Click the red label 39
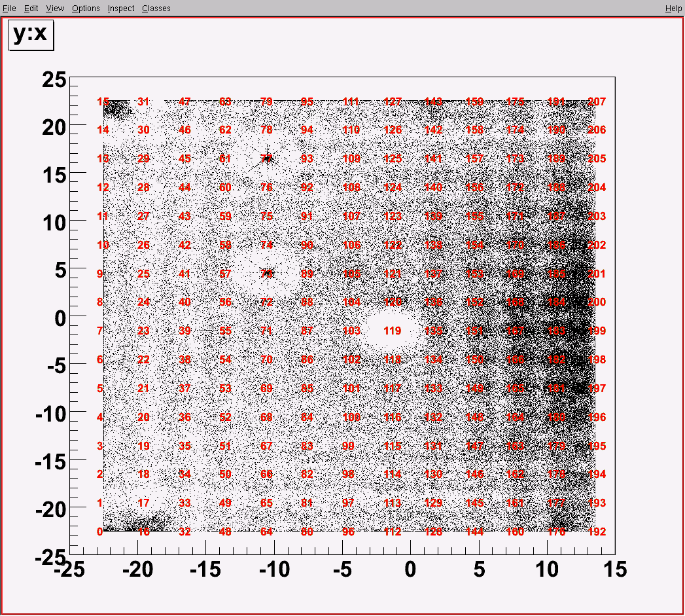The height and width of the screenshot is (616, 685). (184, 331)
